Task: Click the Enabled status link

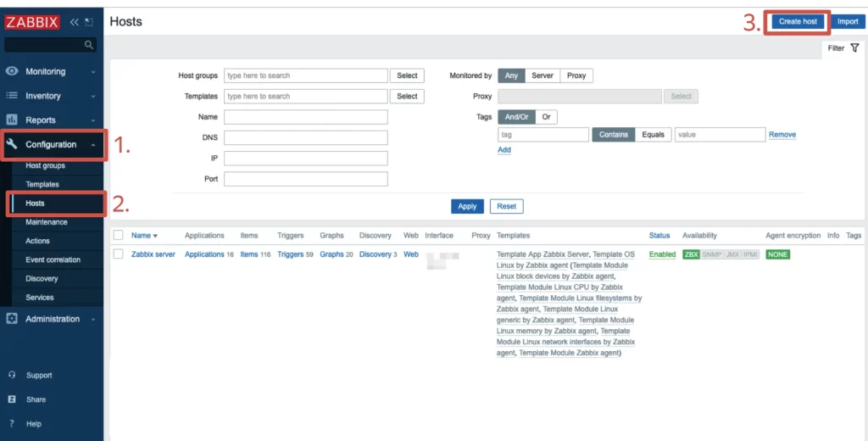Action: 663,254
